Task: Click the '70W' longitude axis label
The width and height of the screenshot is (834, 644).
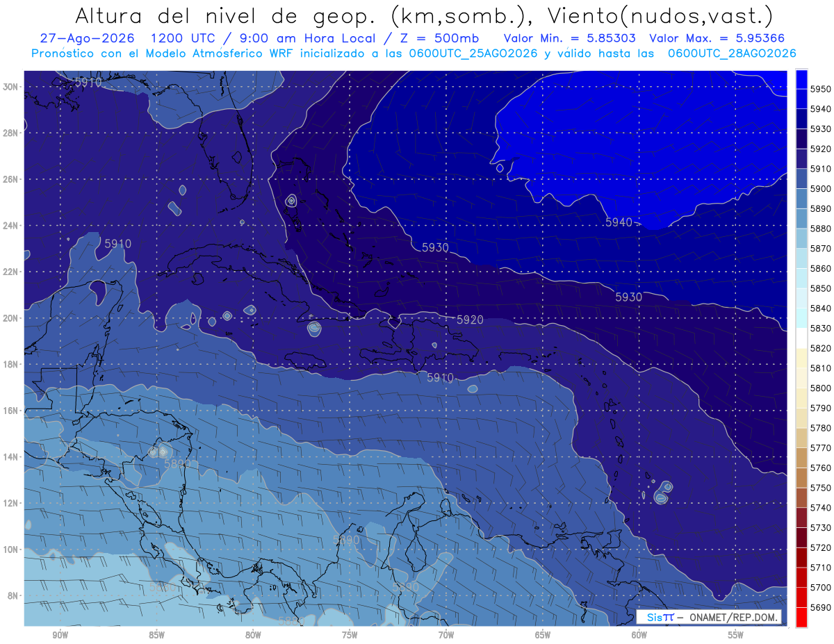Action: [x=446, y=636]
